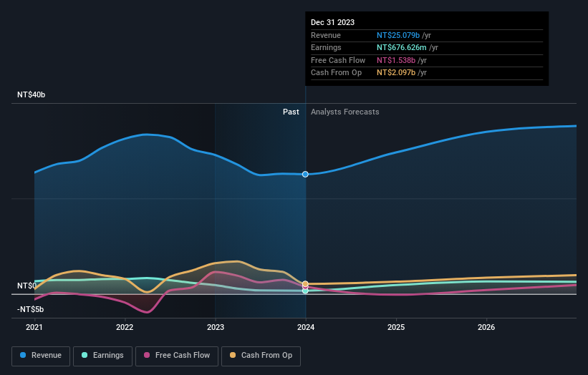Click the Earnings row label in tooltip
This screenshot has width=588, height=375.
[326, 47]
